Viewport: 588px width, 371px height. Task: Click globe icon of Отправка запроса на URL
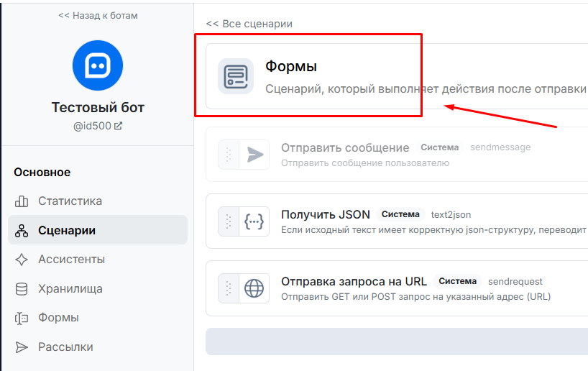tap(254, 288)
